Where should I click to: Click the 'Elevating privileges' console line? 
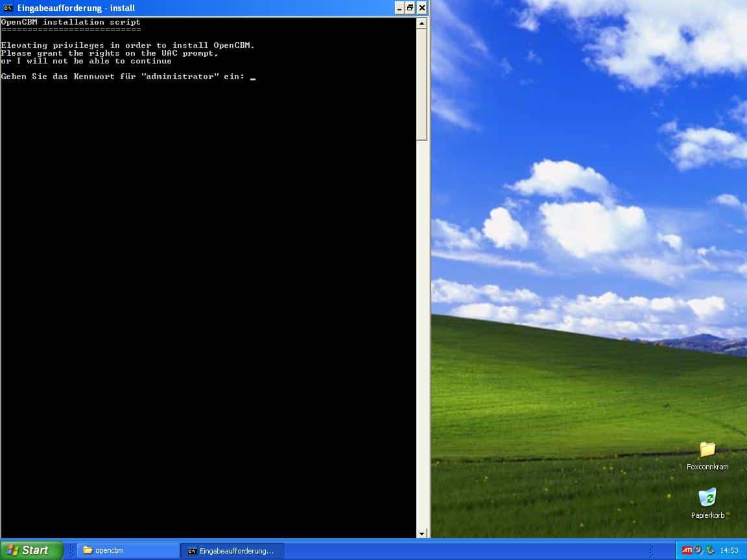[x=128, y=45]
